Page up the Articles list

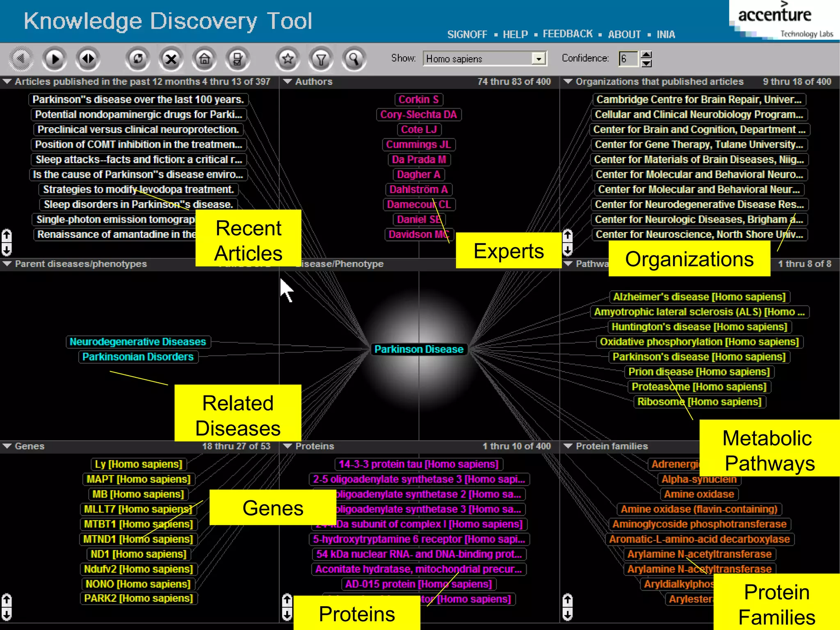pos(7,235)
